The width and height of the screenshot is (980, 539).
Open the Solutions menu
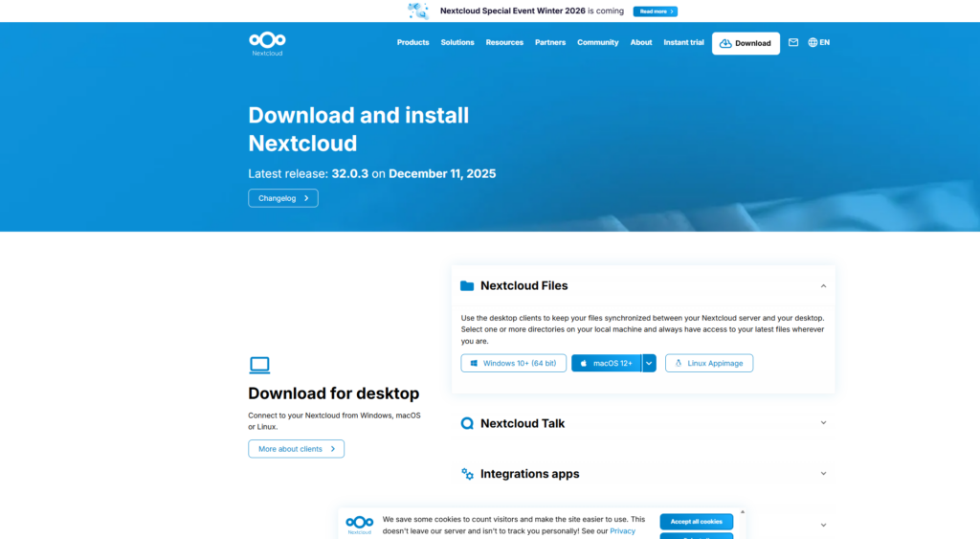tap(457, 43)
